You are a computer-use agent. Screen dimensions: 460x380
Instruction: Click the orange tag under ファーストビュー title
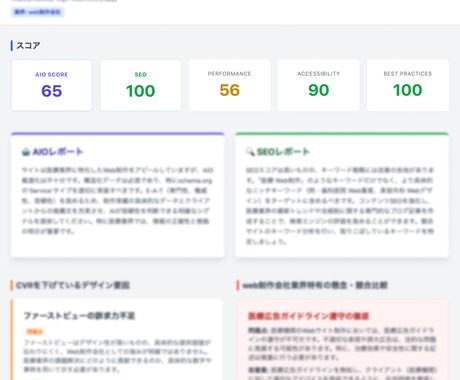(35, 332)
